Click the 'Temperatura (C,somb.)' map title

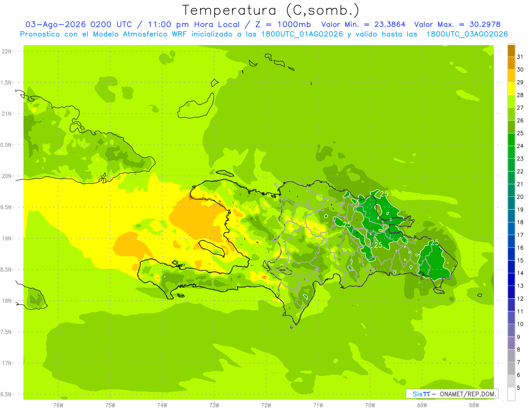point(271,10)
